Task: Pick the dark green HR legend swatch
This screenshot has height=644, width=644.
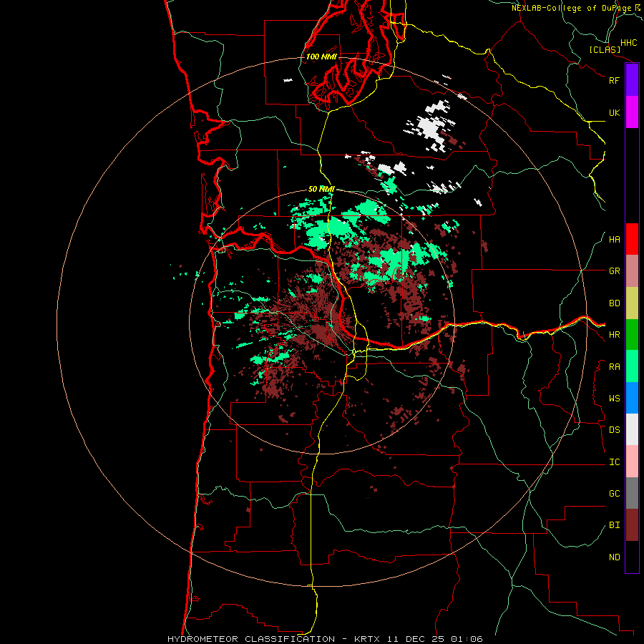Action: pyautogui.click(x=632, y=335)
